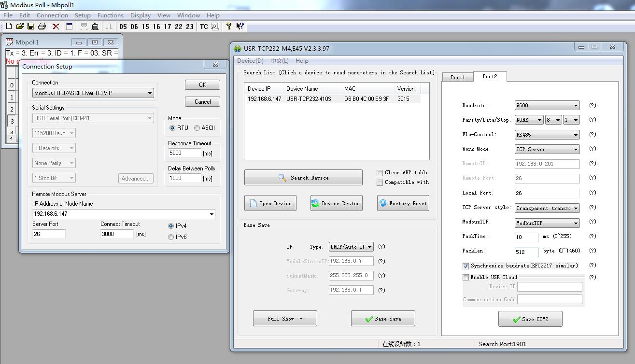The width and height of the screenshot is (635, 364).
Task: Open the Parity NONE dropdown
Action: [529, 120]
